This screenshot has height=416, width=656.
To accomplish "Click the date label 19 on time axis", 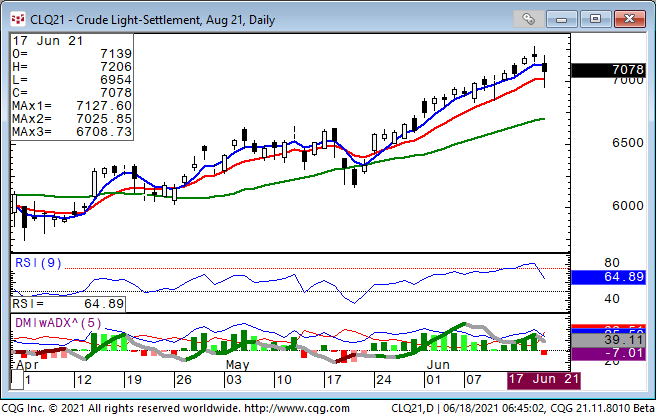I will tap(134, 380).
